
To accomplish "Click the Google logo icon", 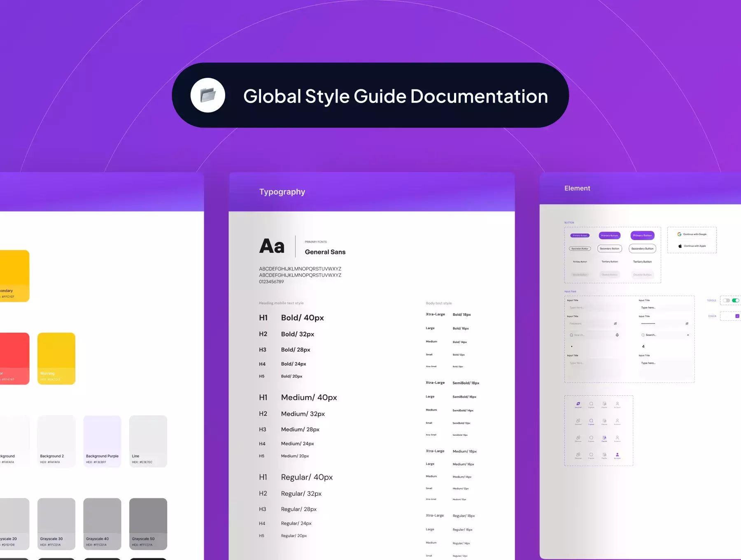I will tap(679, 234).
